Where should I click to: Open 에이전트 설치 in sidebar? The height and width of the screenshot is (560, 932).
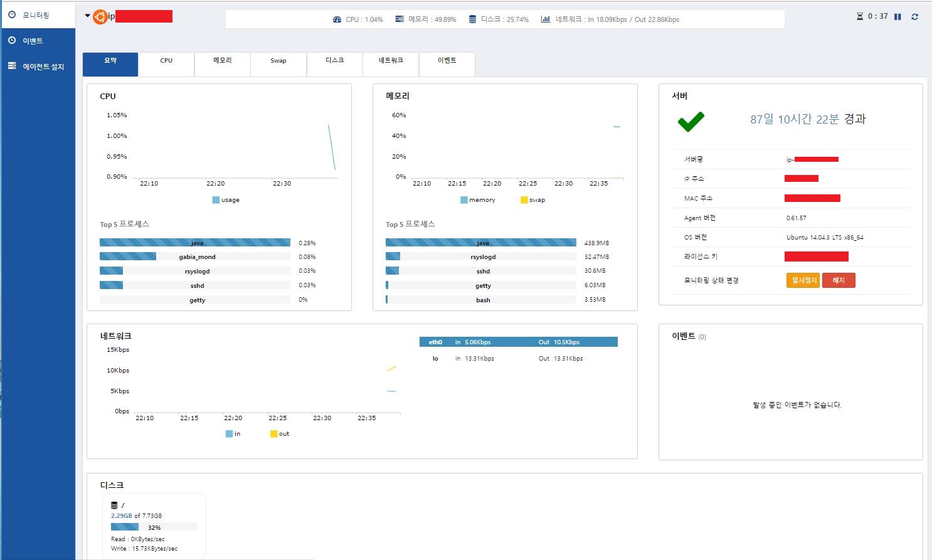click(38, 66)
